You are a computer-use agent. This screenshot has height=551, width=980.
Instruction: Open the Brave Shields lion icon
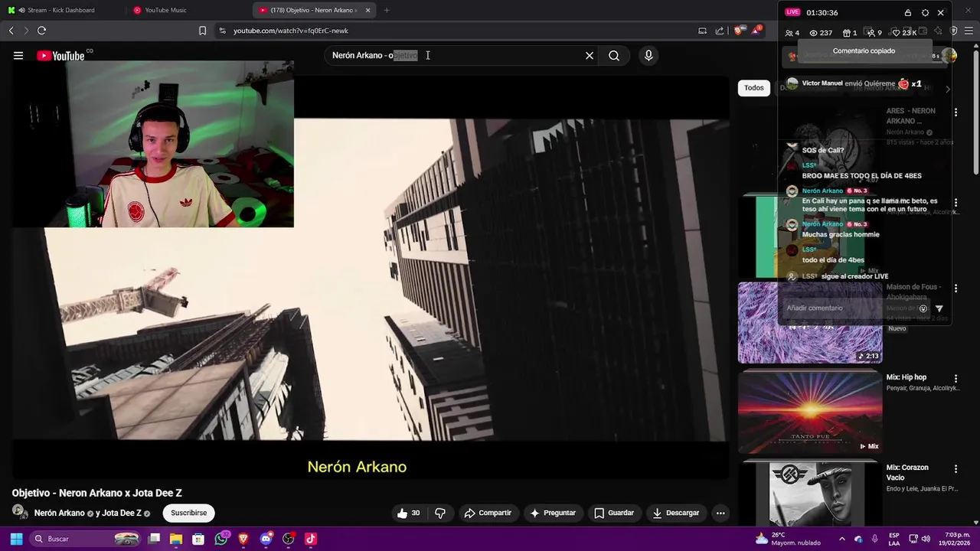point(739,31)
